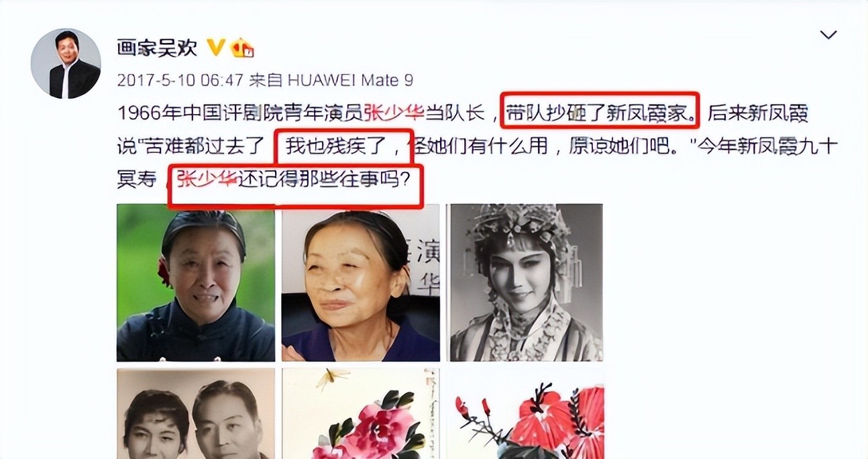Screen dimensions: 868x459
Task: Open black-and-white opera costume photo
Action: pos(526,283)
